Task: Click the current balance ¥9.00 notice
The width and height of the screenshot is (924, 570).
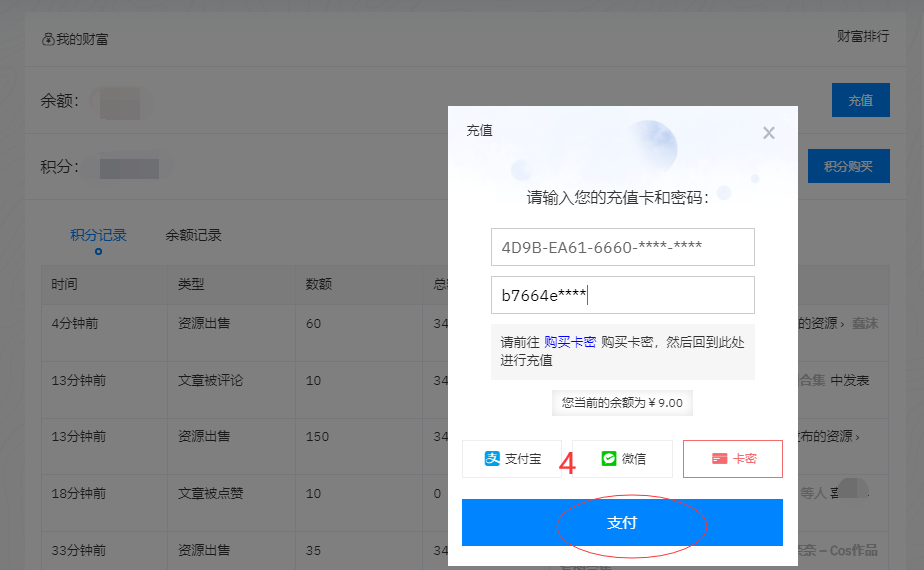Action: pos(622,403)
